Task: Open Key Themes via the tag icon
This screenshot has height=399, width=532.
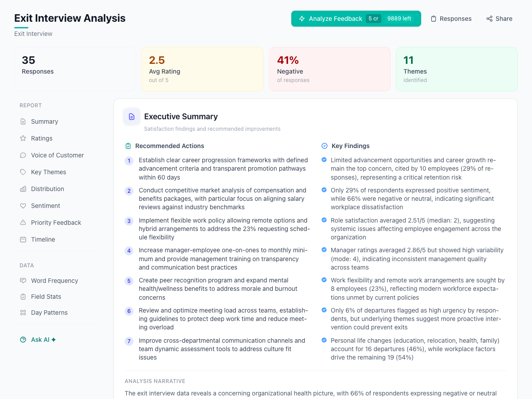Action: coord(23,172)
